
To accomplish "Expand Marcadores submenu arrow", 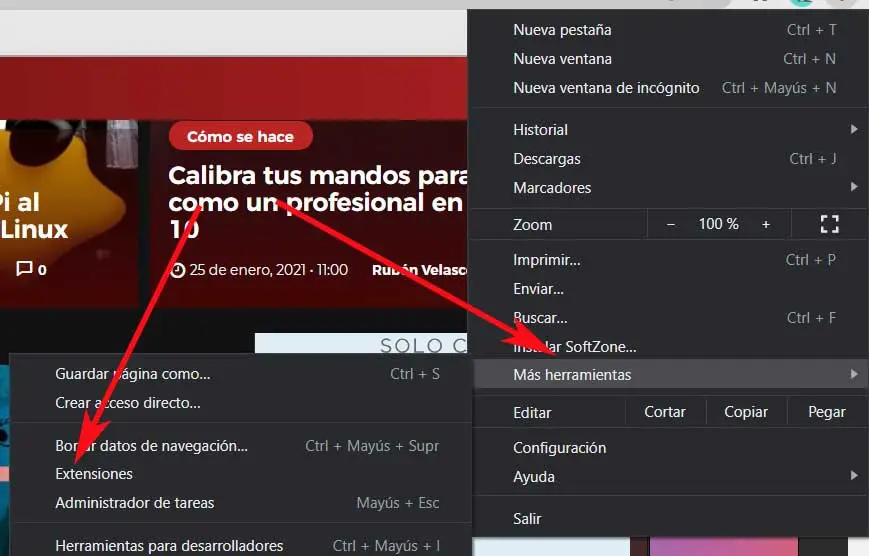I will click(x=854, y=187).
